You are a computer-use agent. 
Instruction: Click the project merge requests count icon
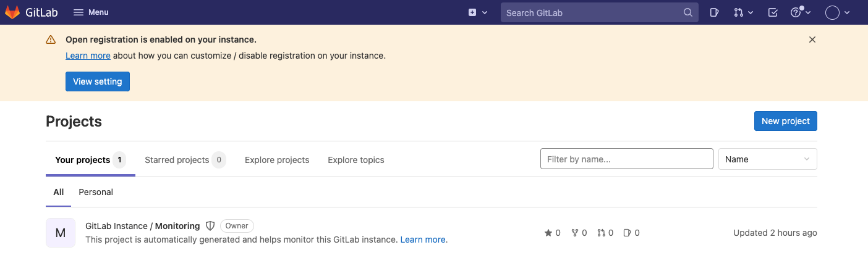pos(602,233)
